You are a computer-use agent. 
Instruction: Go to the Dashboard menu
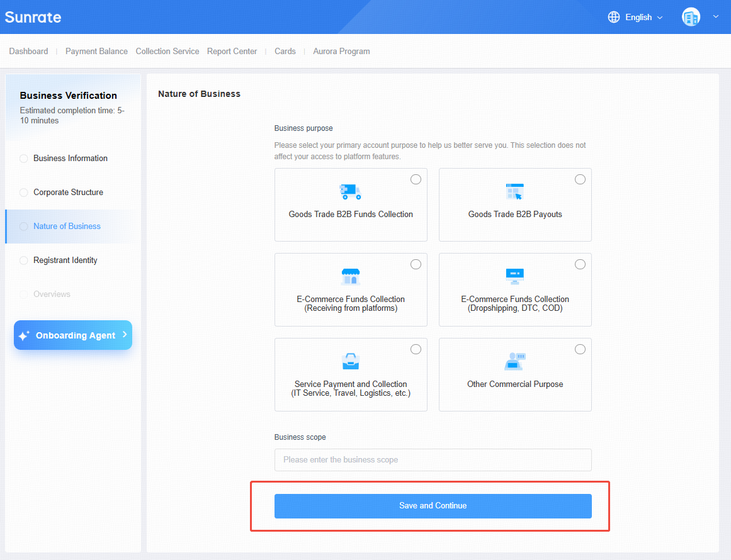(x=28, y=51)
